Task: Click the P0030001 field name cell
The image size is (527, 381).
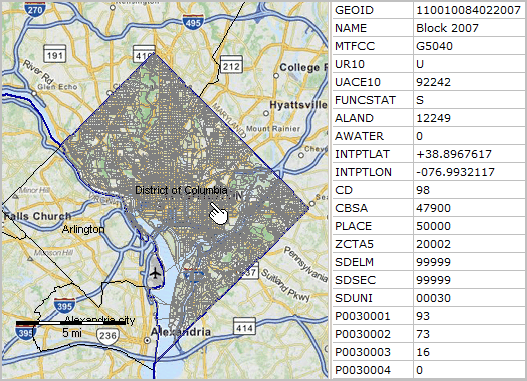Action: (373, 316)
